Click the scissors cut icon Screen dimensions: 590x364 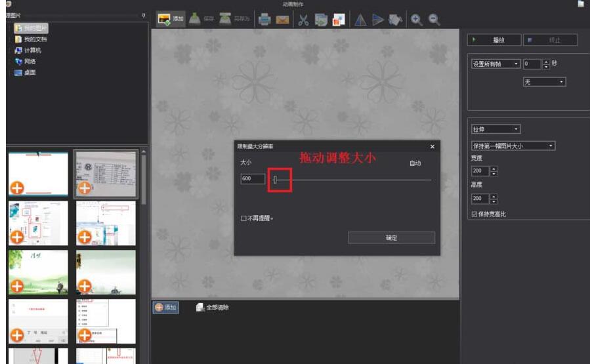pos(303,20)
